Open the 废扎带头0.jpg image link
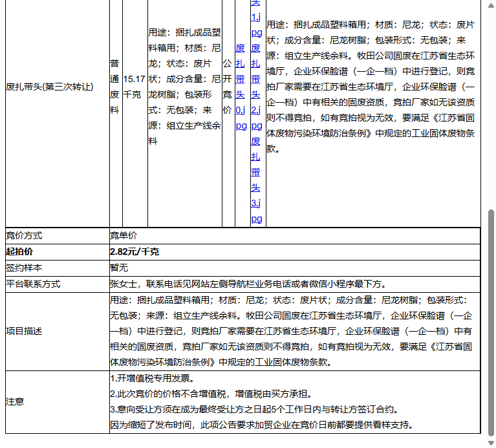The height and width of the screenshot is (448, 496). pos(241,87)
